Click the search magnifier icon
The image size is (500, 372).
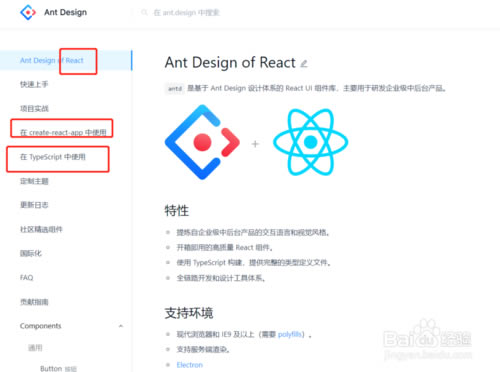(x=144, y=12)
